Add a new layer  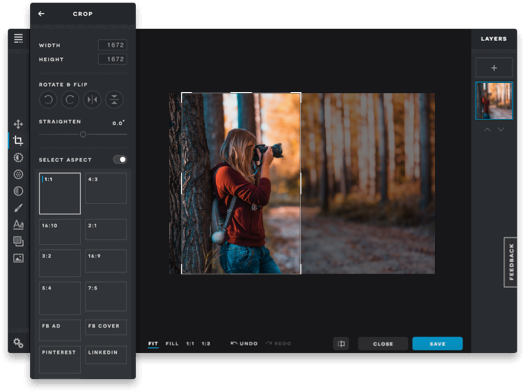[x=494, y=68]
